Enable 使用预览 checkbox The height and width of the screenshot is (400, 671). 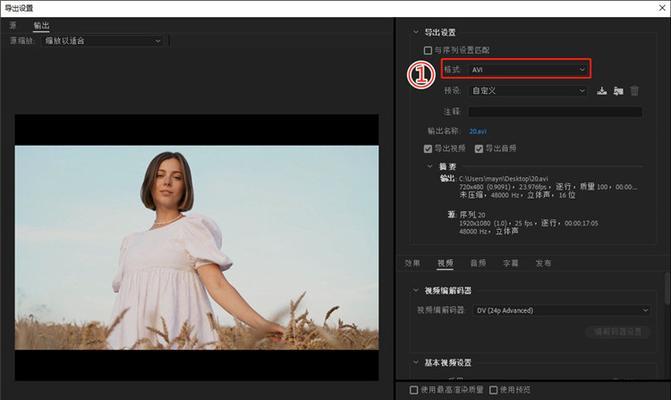[x=493, y=390]
